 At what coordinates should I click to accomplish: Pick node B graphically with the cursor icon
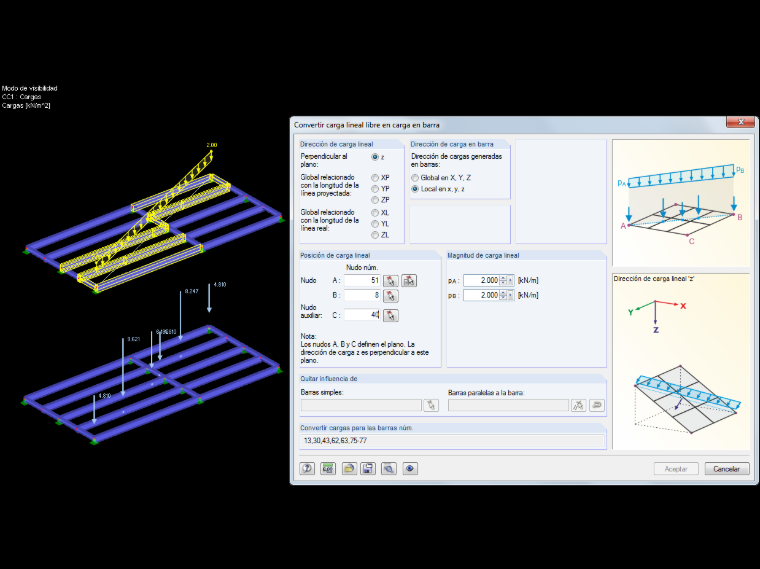click(391, 296)
